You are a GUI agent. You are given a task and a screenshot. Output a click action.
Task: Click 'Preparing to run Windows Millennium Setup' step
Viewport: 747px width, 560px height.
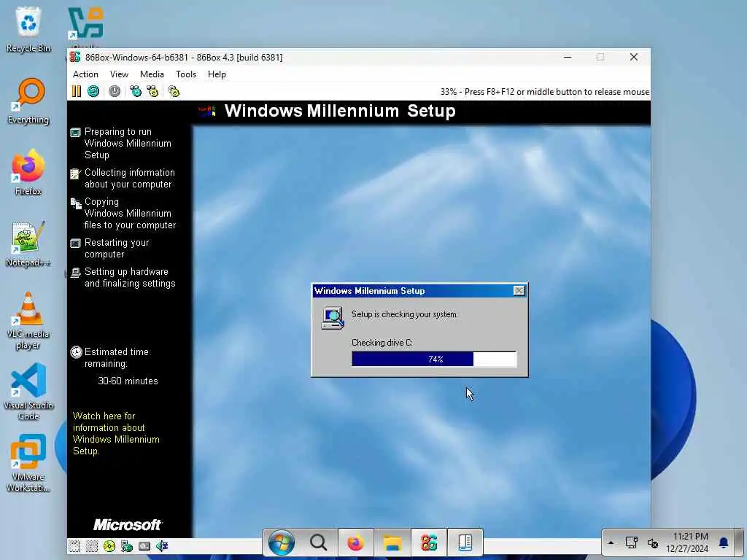click(x=128, y=144)
